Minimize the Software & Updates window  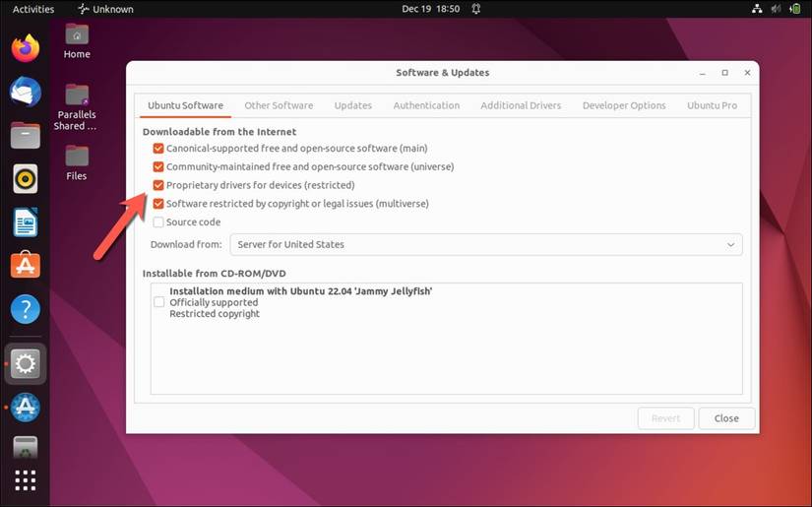pos(702,73)
